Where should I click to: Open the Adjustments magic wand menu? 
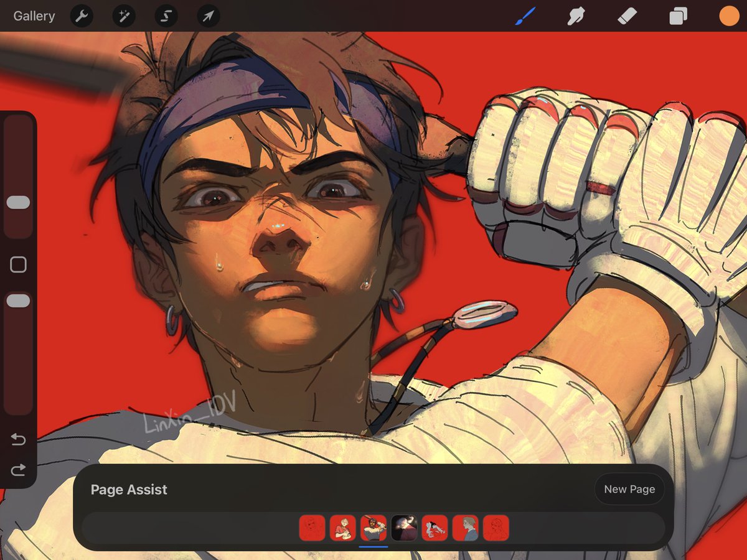coord(124,16)
